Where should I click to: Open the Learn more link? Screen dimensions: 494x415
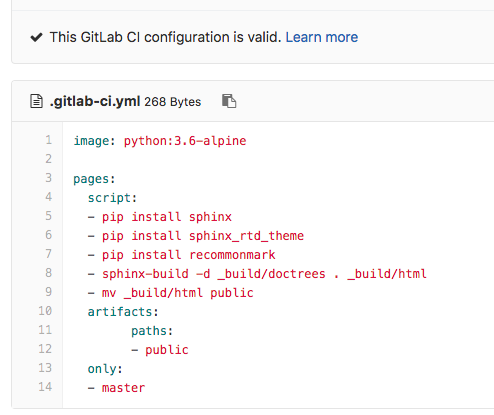tap(322, 37)
